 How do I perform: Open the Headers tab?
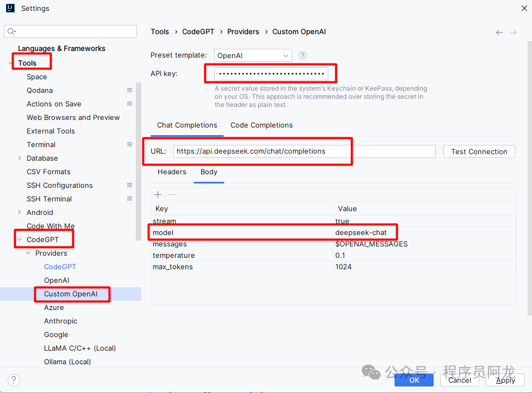(x=172, y=172)
